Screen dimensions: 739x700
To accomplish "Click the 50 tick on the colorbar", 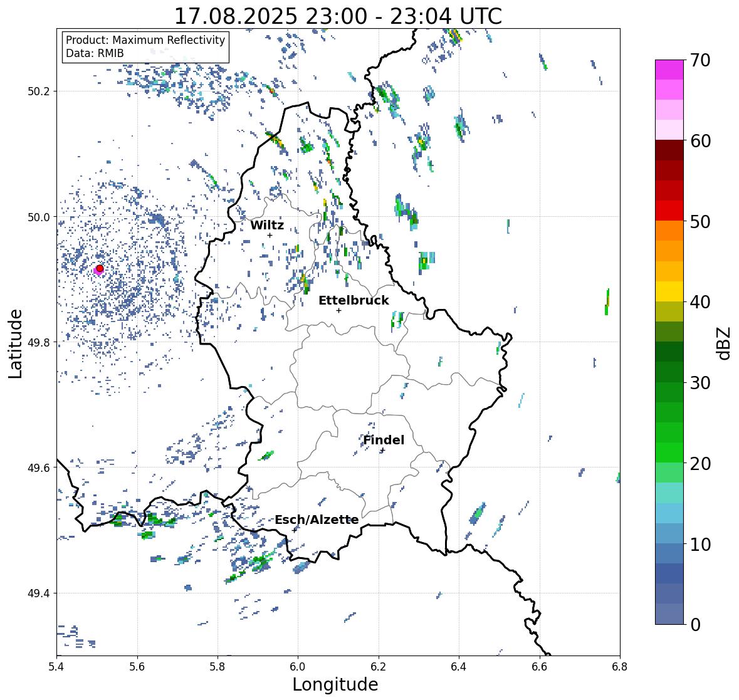I will tap(700, 221).
